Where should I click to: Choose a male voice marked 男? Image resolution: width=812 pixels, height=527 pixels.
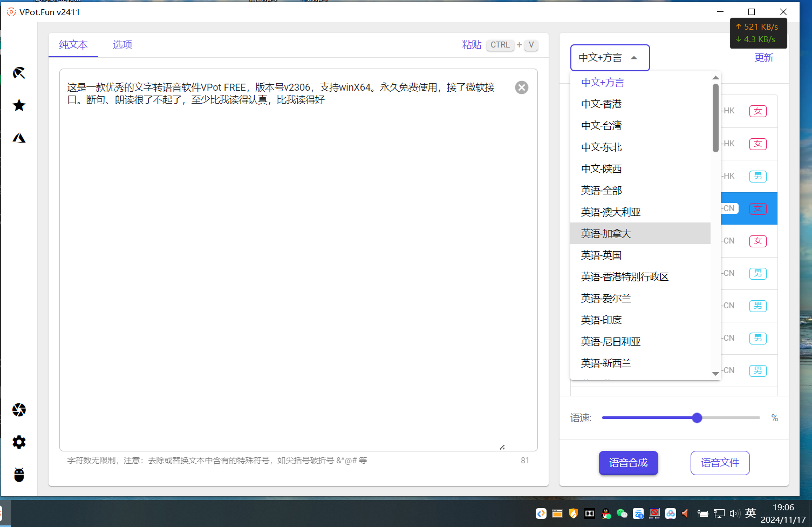point(758,273)
